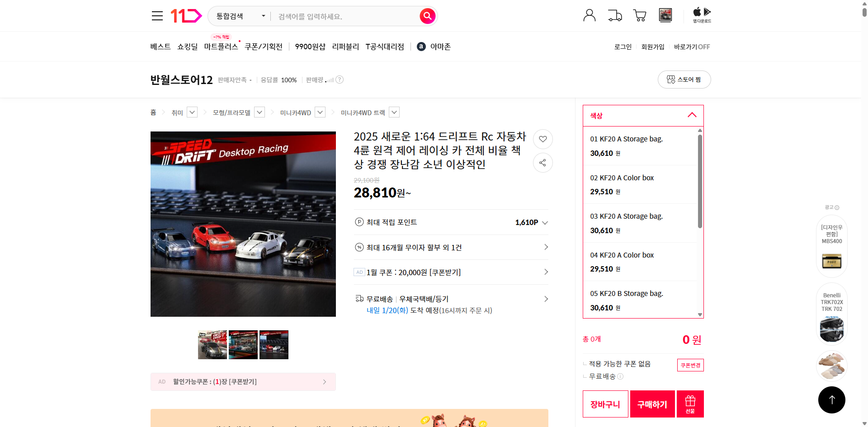Collapse the 색상 options panel

692,115
